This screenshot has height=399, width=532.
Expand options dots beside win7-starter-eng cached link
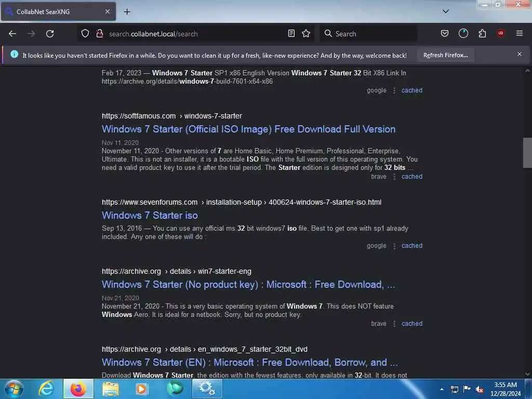[x=394, y=324]
